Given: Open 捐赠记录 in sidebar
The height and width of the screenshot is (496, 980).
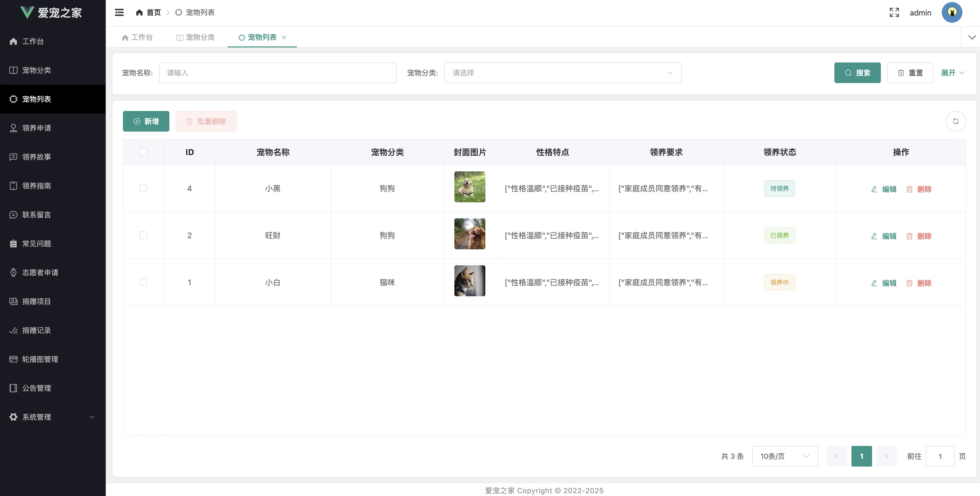Looking at the screenshot, I should 36,330.
